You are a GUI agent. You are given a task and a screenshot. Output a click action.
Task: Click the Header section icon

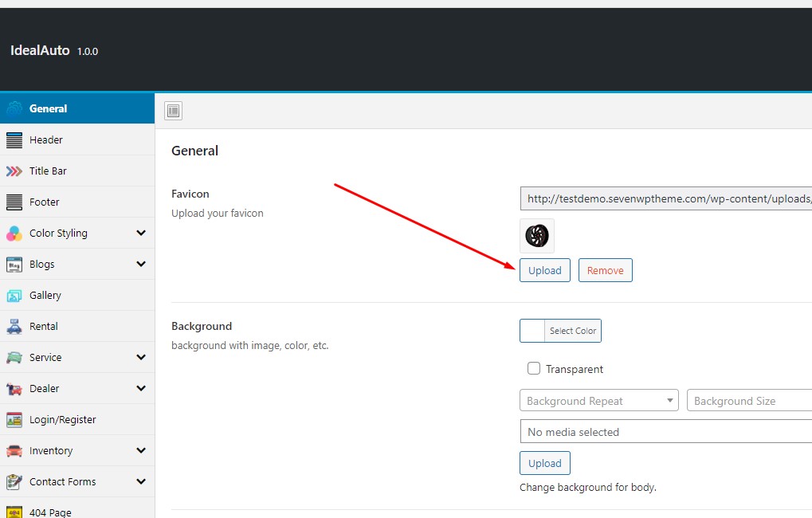14,140
